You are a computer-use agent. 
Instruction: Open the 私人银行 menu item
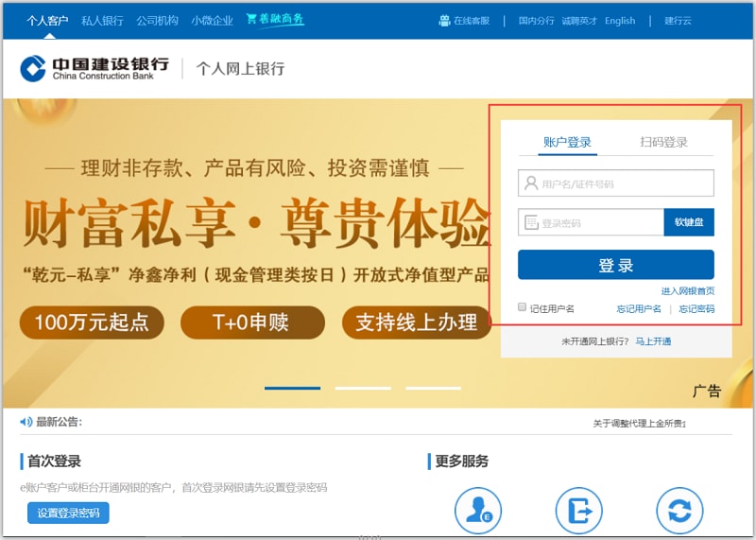(x=102, y=21)
